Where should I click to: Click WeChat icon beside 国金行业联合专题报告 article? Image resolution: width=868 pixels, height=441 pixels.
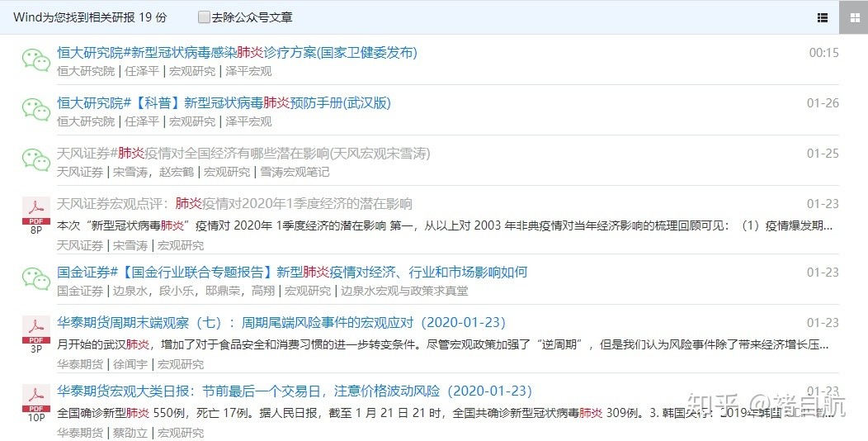click(36, 278)
